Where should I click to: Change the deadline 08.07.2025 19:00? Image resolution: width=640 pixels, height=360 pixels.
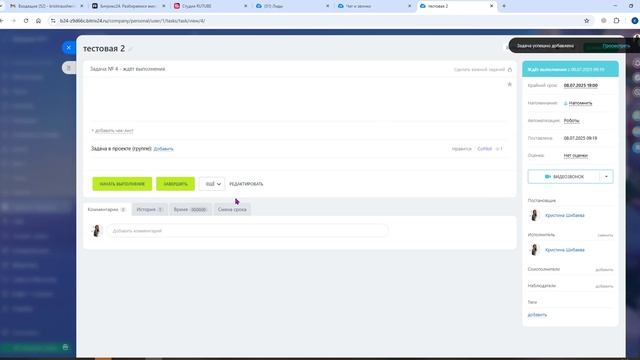[580, 85]
